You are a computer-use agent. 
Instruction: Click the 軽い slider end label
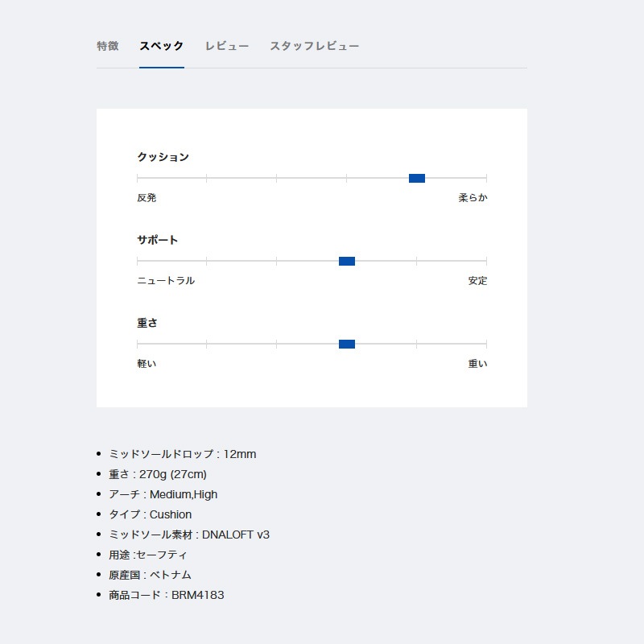pos(147,364)
